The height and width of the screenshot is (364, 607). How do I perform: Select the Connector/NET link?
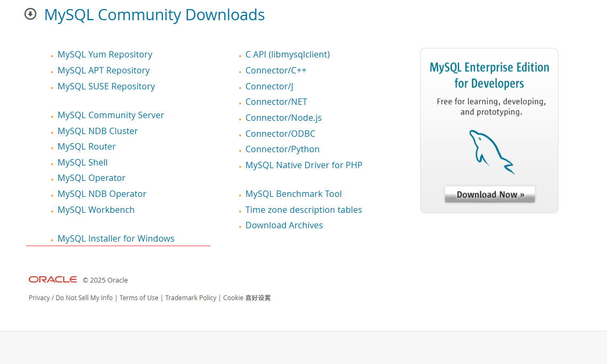276,102
